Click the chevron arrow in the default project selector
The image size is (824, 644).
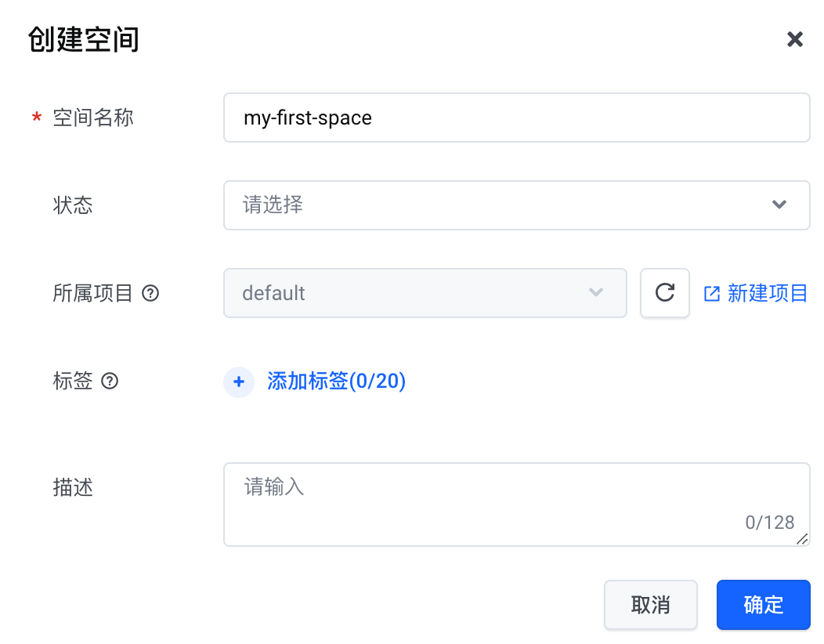tap(596, 293)
